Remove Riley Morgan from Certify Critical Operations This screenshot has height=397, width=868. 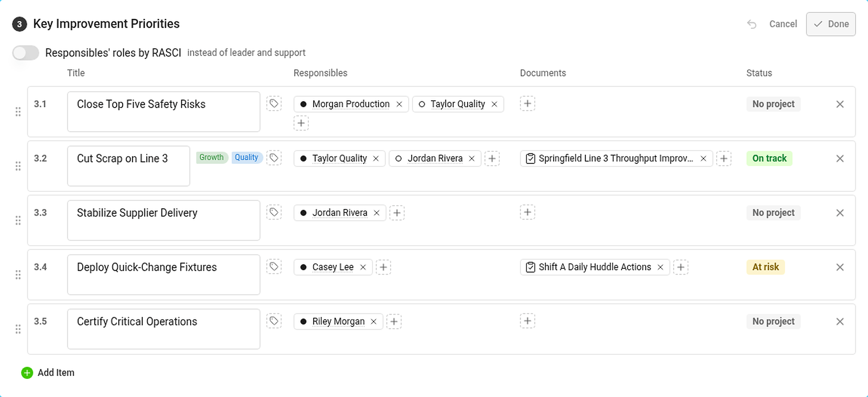click(374, 322)
